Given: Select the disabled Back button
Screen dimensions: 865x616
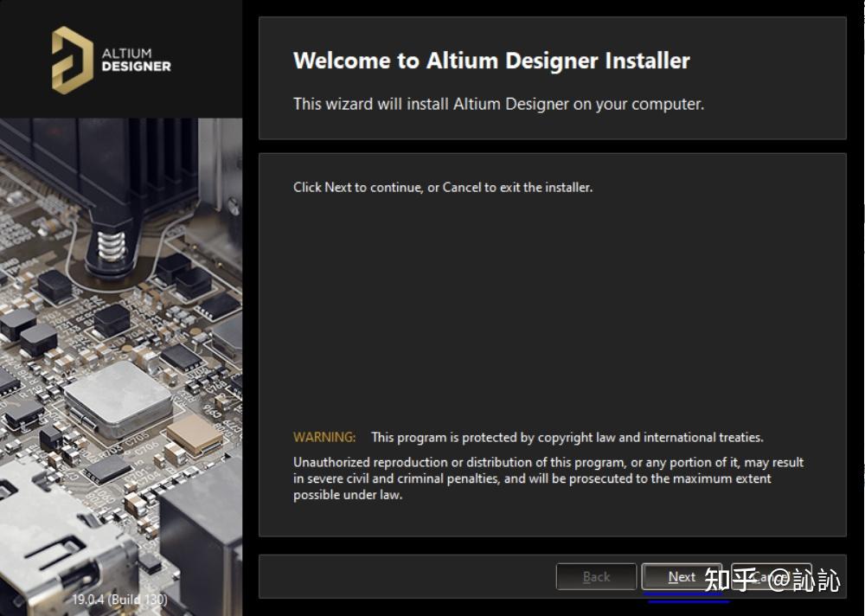Looking at the screenshot, I should click(x=596, y=576).
